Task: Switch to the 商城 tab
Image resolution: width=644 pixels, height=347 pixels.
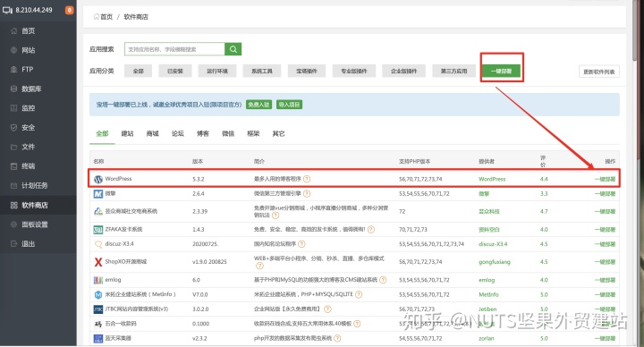Action: point(152,133)
